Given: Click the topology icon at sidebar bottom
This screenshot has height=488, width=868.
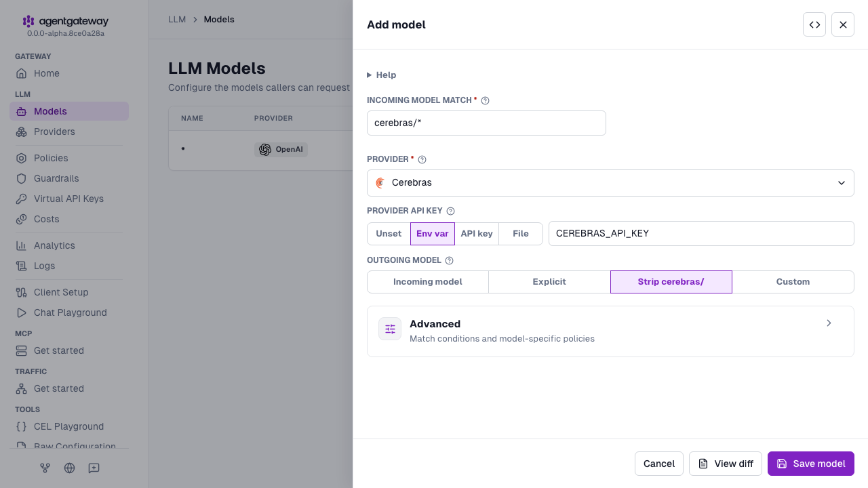Looking at the screenshot, I should pos(45,468).
